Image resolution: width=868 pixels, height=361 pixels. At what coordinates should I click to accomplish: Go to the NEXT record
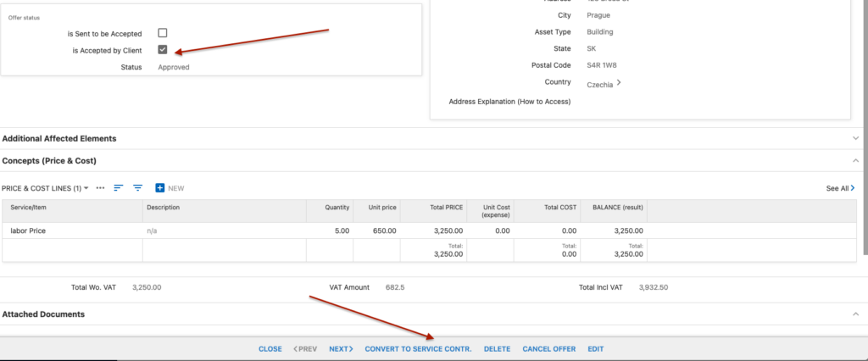pyautogui.click(x=341, y=349)
